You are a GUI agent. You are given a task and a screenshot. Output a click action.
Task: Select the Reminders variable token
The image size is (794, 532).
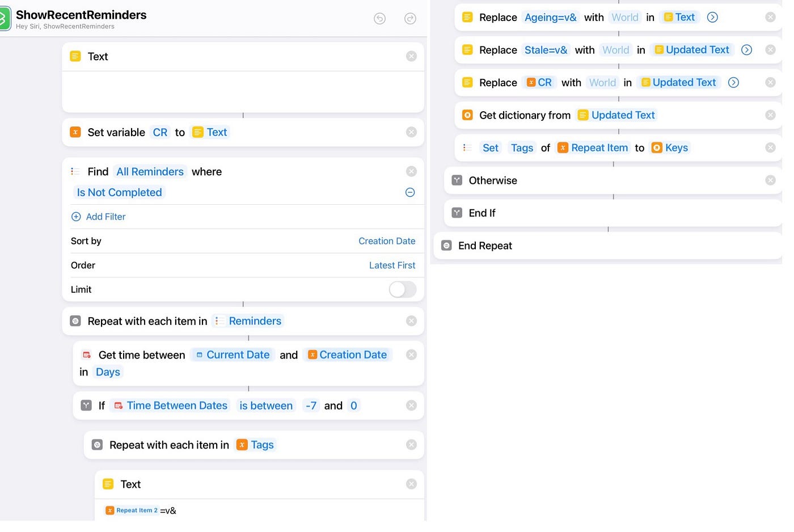(x=248, y=321)
